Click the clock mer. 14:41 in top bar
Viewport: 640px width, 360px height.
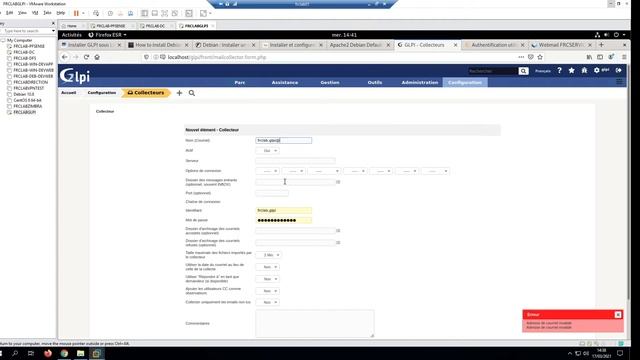[344, 35]
